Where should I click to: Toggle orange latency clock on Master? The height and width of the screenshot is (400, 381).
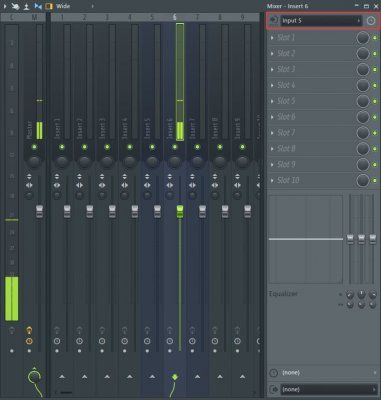click(x=29, y=341)
